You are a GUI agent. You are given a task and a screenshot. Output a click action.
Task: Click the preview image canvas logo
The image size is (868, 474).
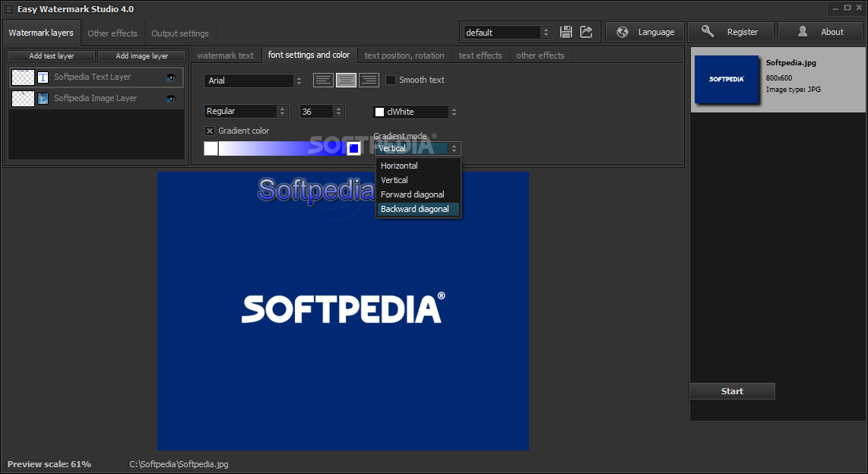tap(344, 308)
